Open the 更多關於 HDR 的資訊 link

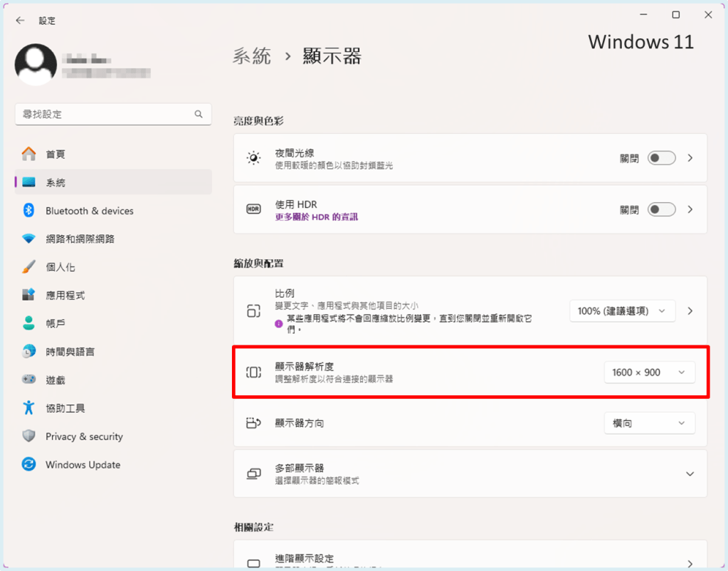[x=316, y=216]
